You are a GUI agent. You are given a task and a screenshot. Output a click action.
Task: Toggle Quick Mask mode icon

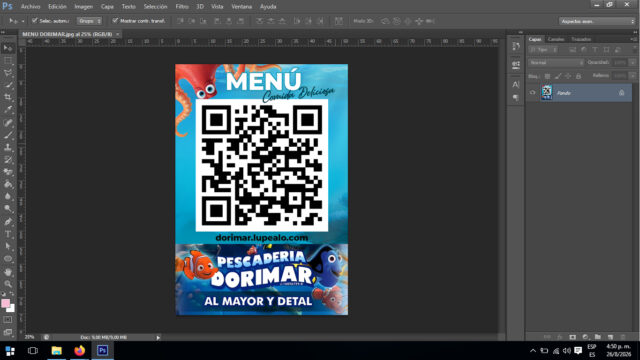click(x=8, y=320)
